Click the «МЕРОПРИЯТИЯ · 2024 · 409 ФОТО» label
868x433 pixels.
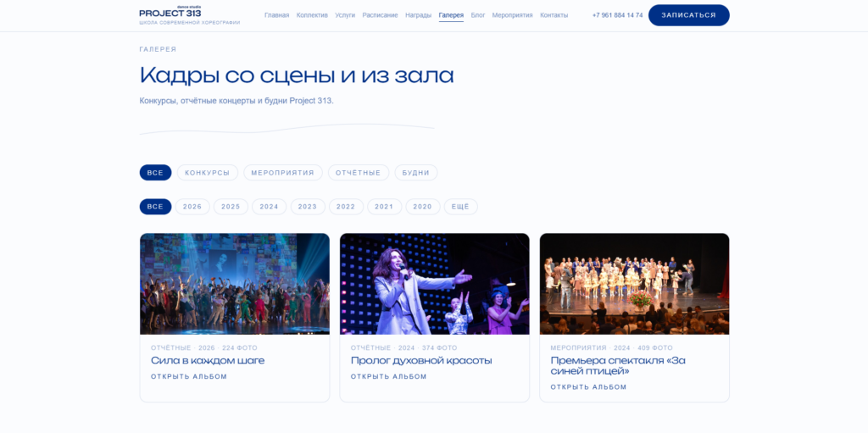coord(612,347)
